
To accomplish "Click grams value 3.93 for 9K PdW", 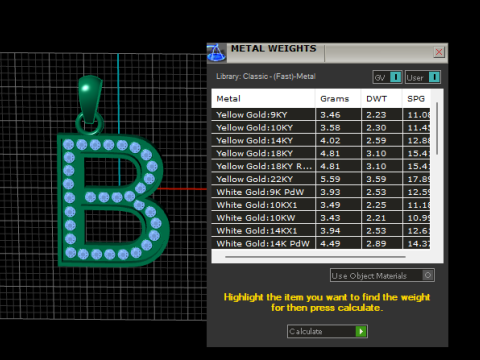I will tap(330, 192).
